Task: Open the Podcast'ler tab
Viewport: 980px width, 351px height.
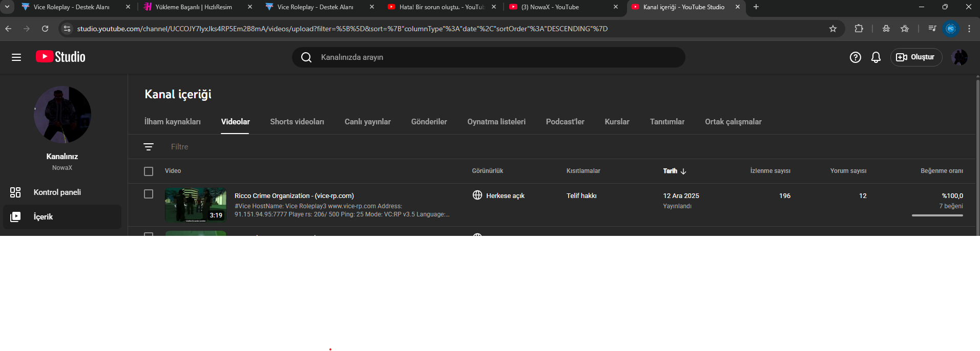Action: pos(565,122)
